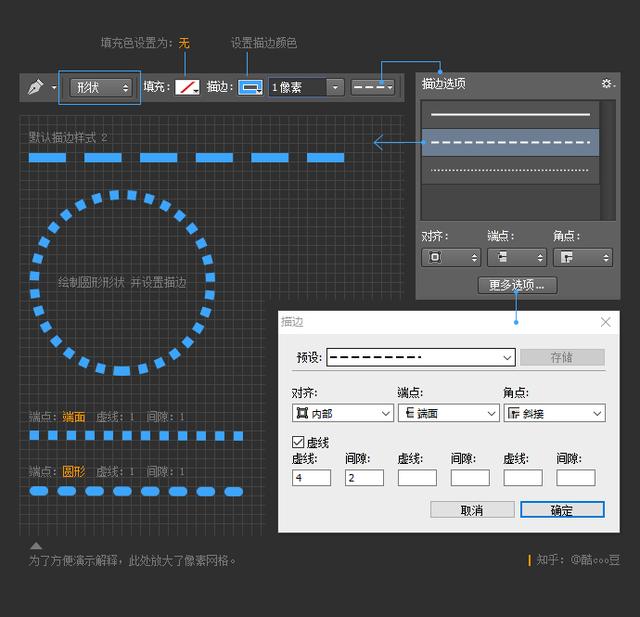Click the 确定 button
The width and height of the screenshot is (640, 617).
pos(562,510)
